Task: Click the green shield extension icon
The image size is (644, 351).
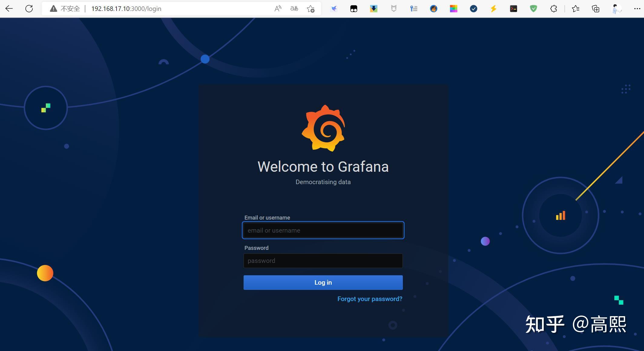Action: pyautogui.click(x=534, y=9)
